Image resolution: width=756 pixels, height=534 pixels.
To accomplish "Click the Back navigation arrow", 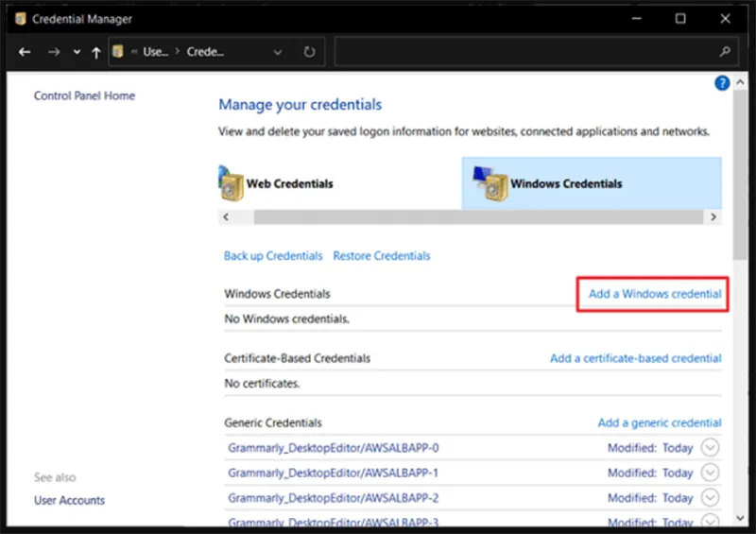I will [x=25, y=52].
